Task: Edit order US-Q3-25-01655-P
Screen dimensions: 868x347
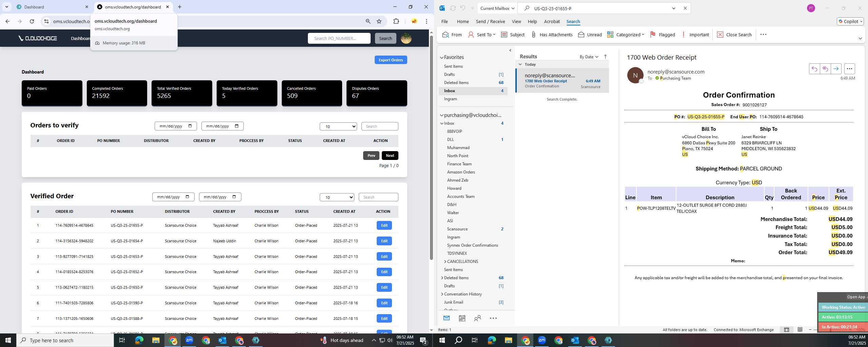Action: coord(384,225)
